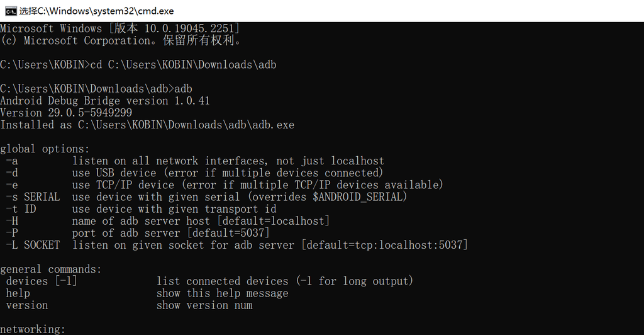The height and width of the screenshot is (335, 644).
Task: Click the Microsoft Corporation copyright line
Action: click(121, 41)
